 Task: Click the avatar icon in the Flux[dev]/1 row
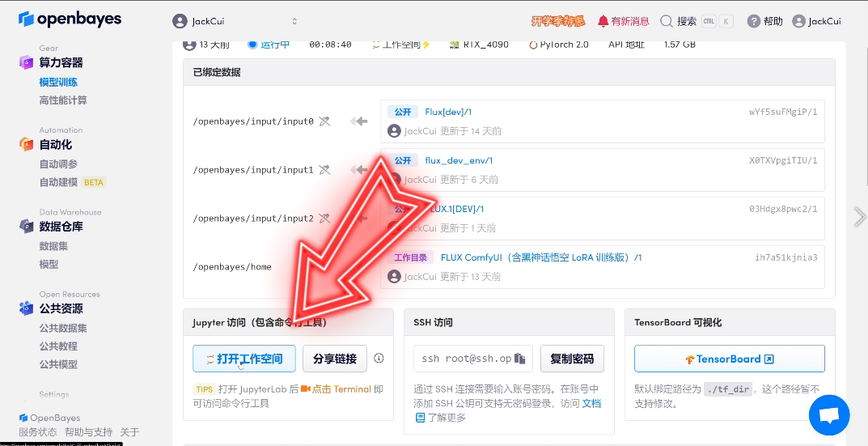coord(394,131)
